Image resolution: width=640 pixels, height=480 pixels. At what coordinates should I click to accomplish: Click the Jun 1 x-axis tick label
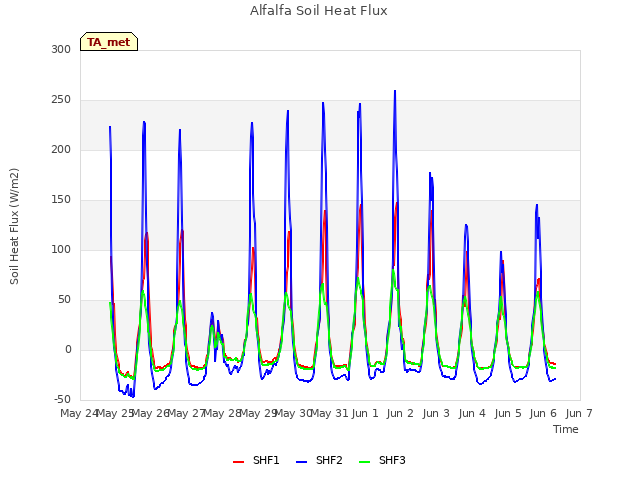click(365, 413)
